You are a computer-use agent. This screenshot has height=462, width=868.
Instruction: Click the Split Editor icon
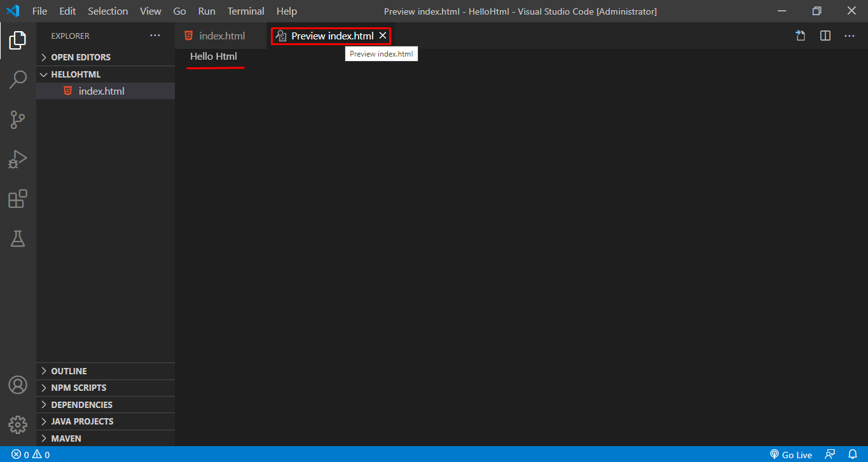click(825, 36)
